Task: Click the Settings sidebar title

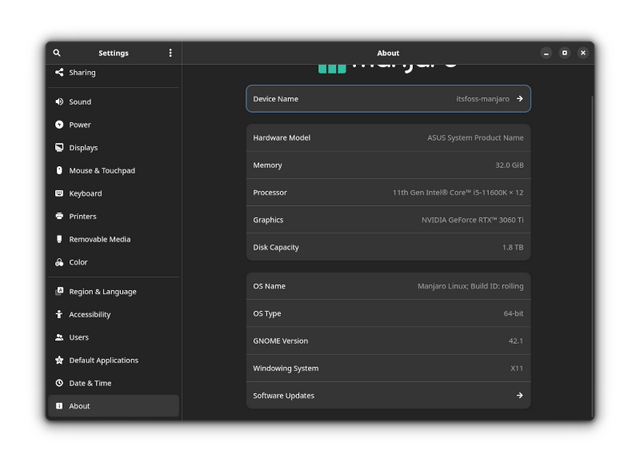Action: pos(113,53)
